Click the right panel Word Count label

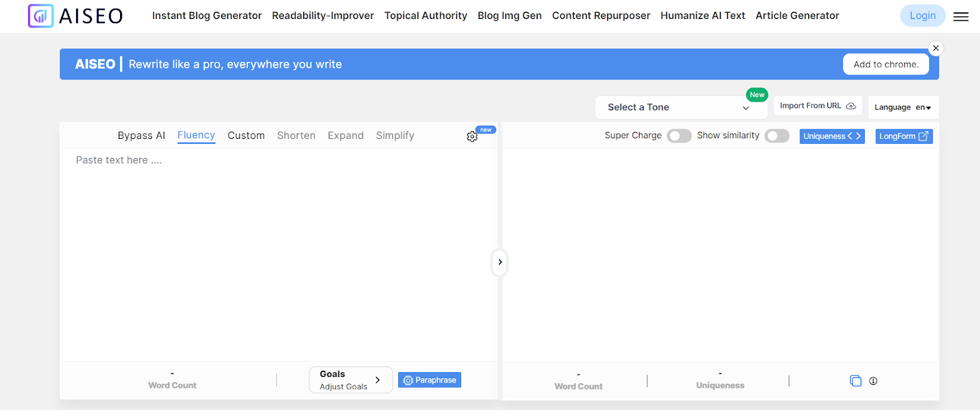578,387
